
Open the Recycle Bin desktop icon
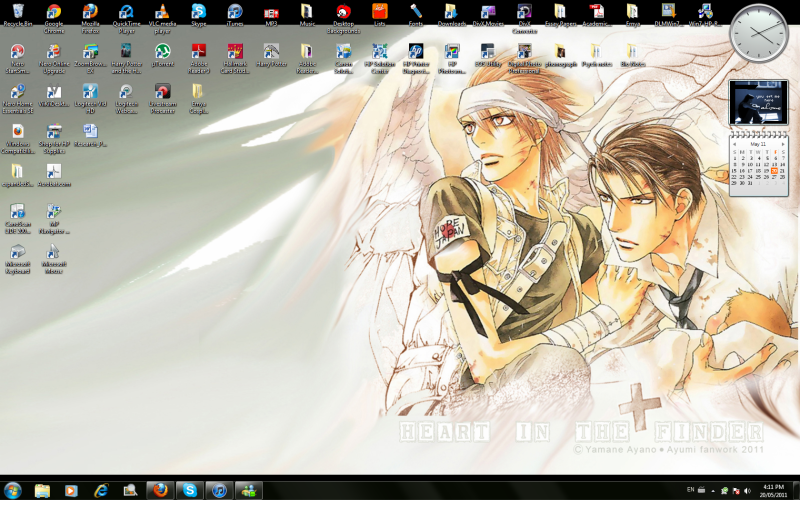pos(18,15)
